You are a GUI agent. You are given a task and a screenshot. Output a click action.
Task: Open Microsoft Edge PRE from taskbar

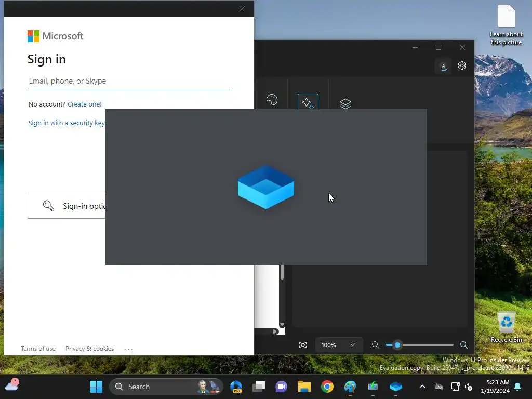(236, 387)
